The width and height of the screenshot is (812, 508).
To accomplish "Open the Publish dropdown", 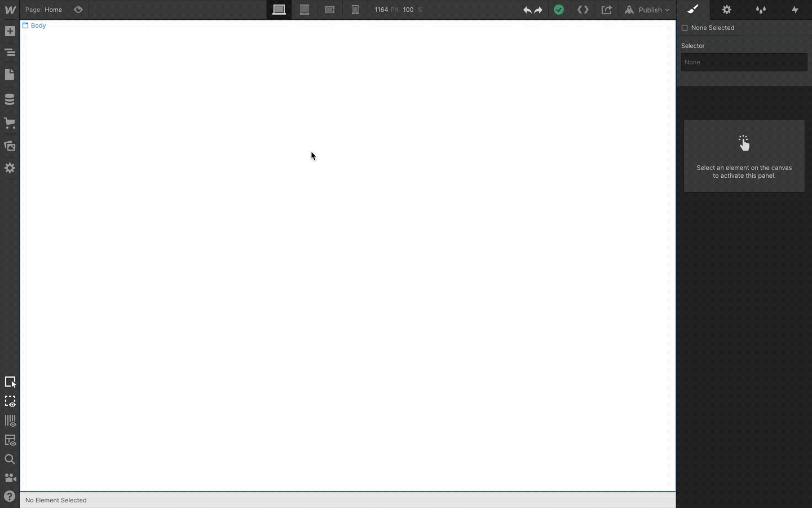I will pos(647,10).
